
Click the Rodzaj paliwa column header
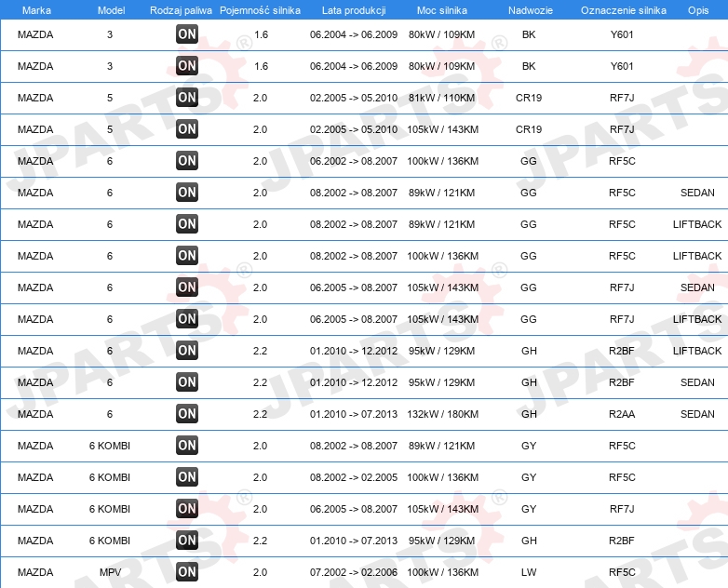pyautogui.click(x=181, y=10)
